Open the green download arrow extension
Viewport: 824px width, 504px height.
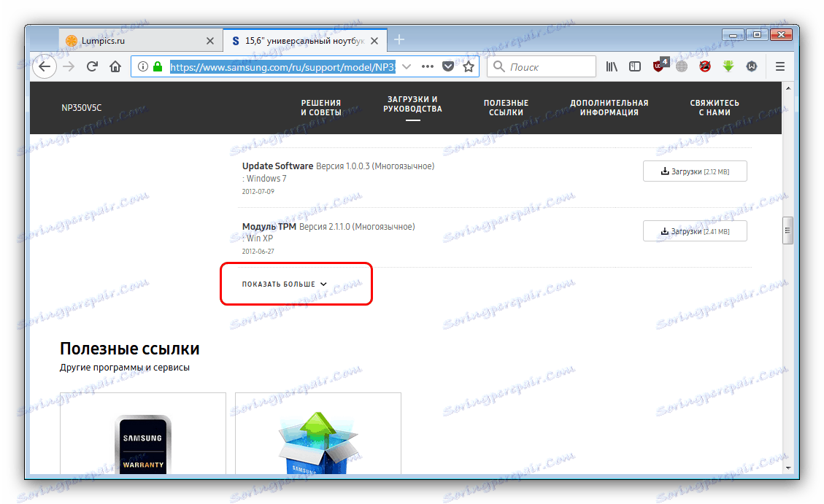[728, 66]
